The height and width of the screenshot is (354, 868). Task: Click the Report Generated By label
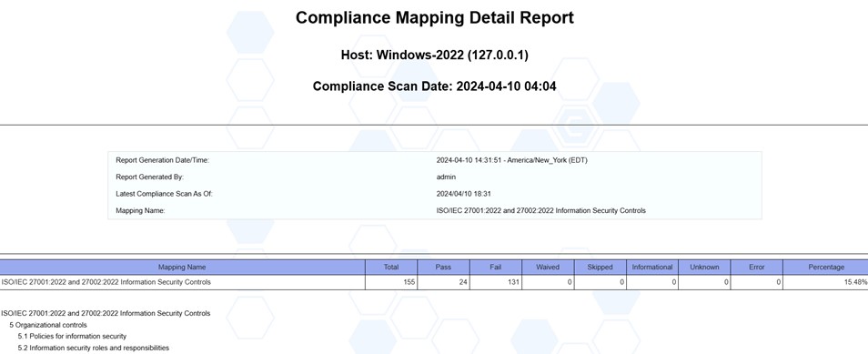(x=149, y=177)
